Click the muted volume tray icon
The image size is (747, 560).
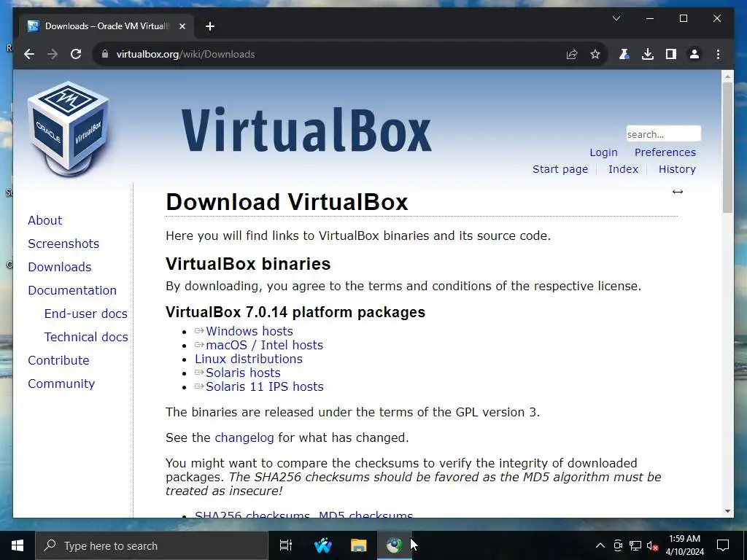[653, 545]
